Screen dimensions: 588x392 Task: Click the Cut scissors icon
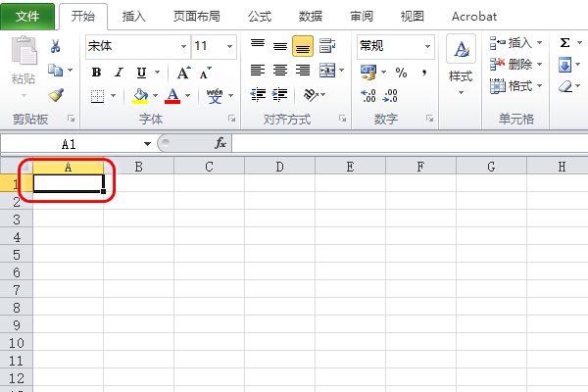(55, 46)
